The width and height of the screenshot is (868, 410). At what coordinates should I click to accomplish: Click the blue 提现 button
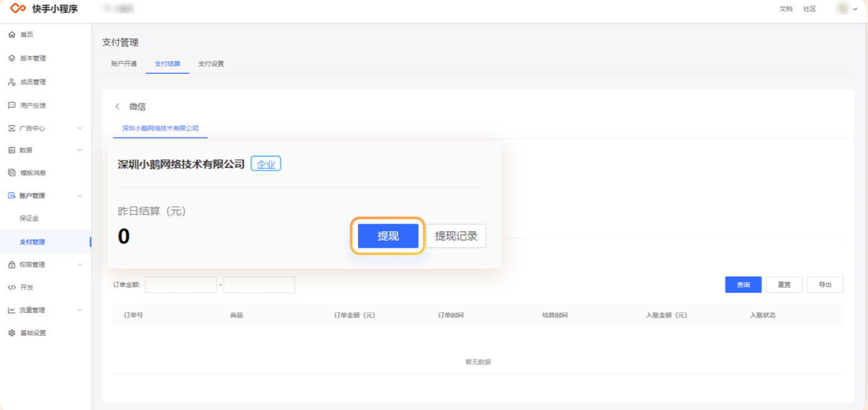tap(388, 236)
